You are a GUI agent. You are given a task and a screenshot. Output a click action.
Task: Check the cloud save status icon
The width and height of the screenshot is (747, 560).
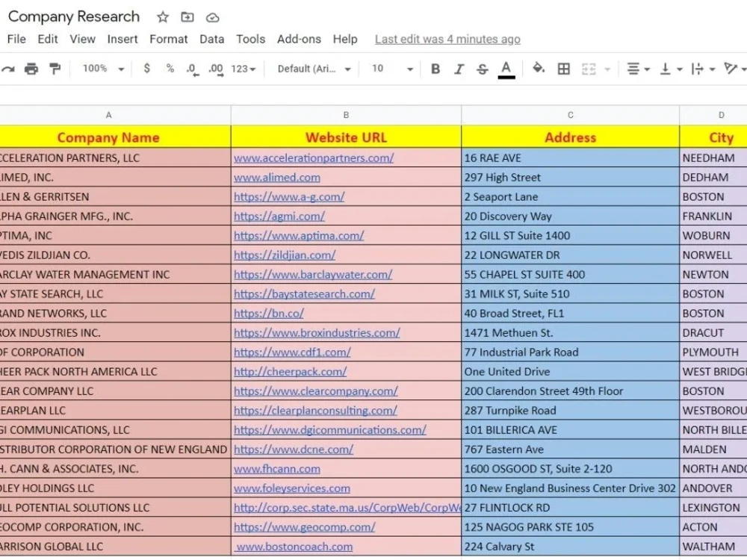212,18
